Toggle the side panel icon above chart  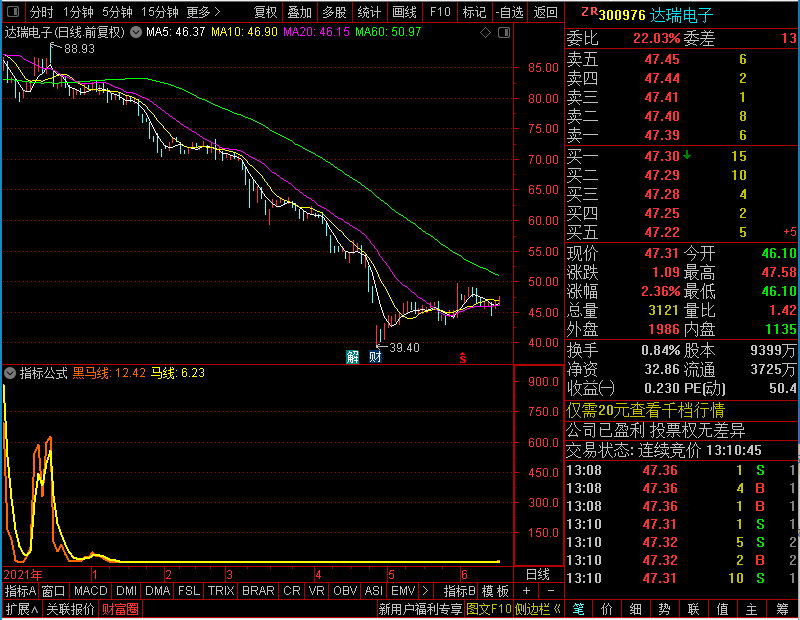[504, 33]
